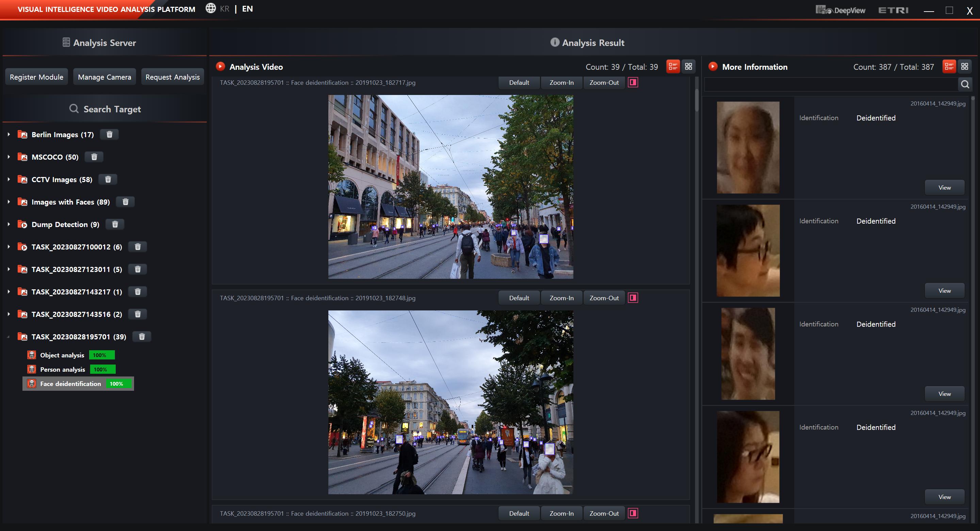Click the Manage Camera button
Viewport: 980px width, 531px height.
click(104, 77)
